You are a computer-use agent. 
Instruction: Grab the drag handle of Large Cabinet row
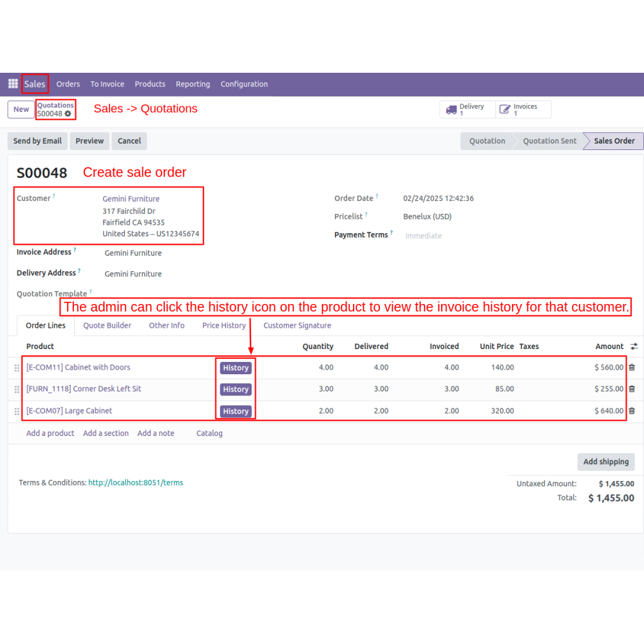click(17, 412)
